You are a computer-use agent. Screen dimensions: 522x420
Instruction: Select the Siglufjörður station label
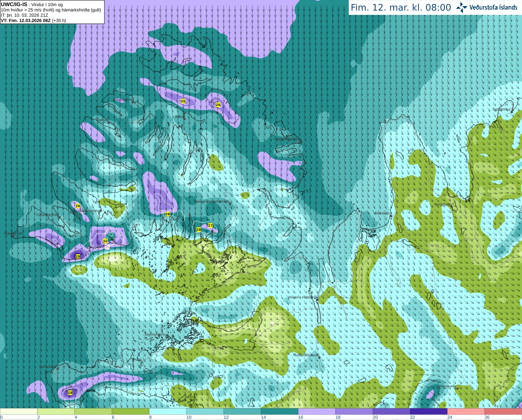click(x=502, y=109)
